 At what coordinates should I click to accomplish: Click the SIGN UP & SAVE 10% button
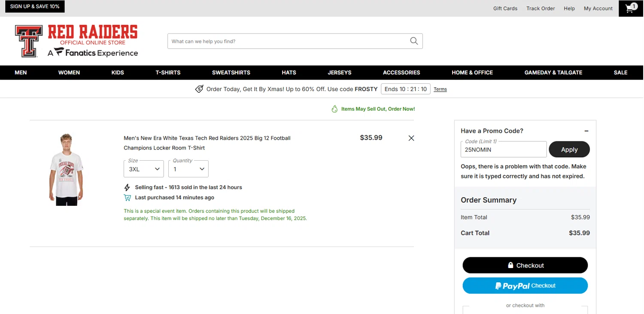click(35, 6)
